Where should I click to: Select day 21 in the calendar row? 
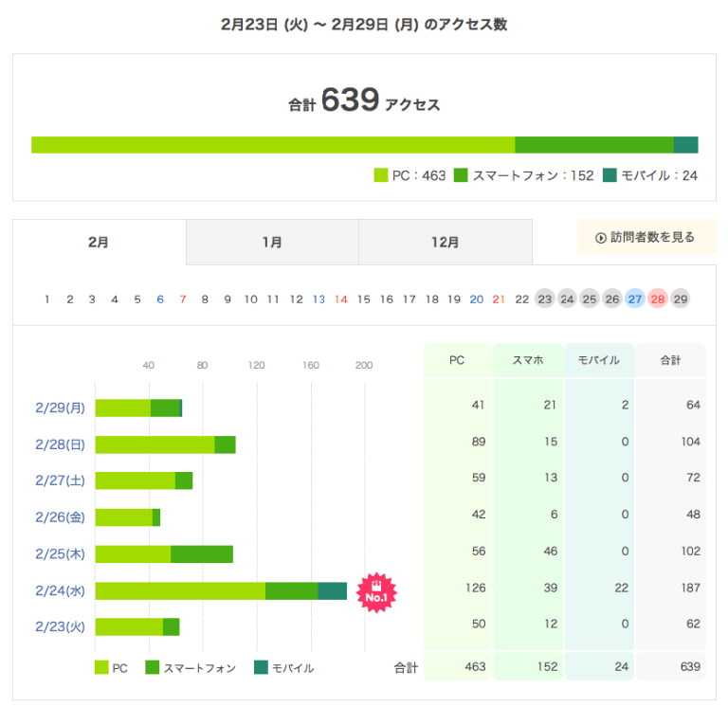click(x=500, y=299)
